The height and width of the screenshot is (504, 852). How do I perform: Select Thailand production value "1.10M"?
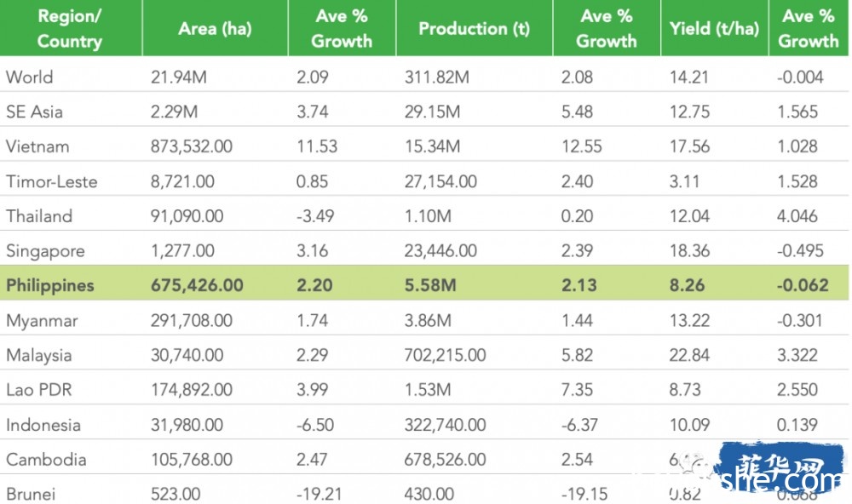tap(428, 216)
